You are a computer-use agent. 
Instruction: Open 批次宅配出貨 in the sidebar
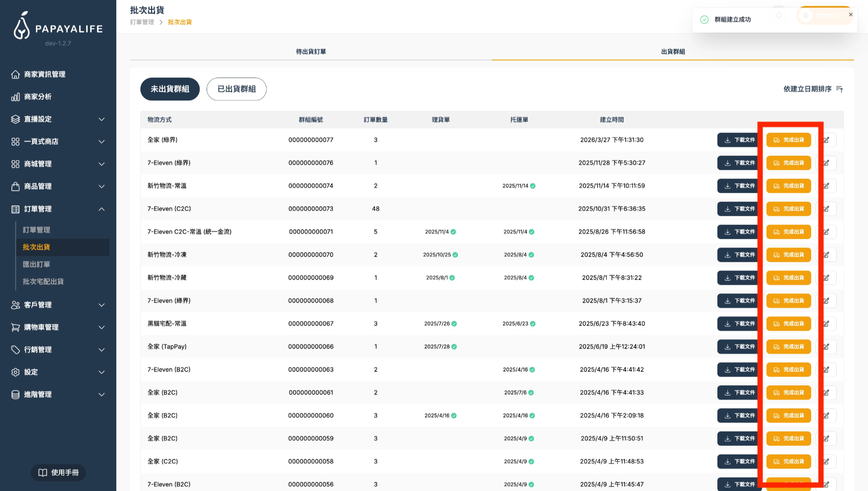43,281
